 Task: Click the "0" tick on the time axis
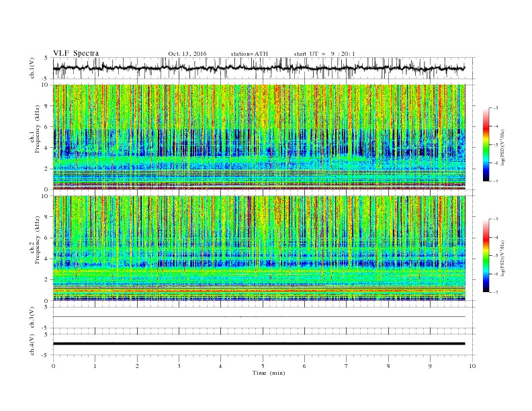click(x=53, y=366)
